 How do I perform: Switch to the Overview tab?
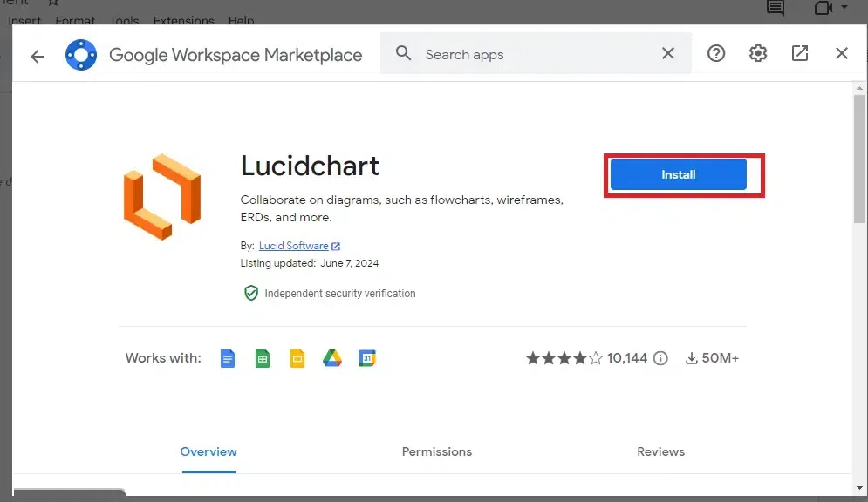pyautogui.click(x=208, y=451)
